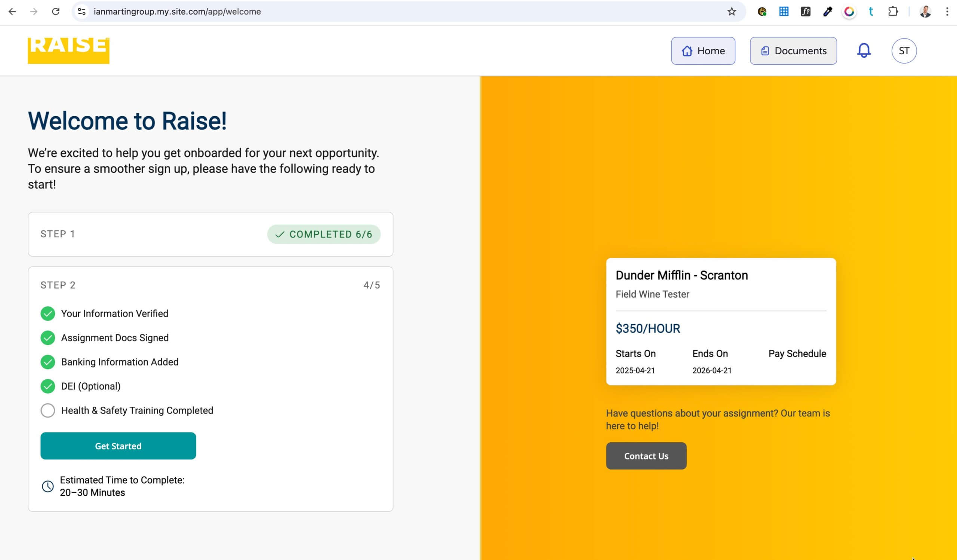Screen dimensions: 957x560
Task: Click the RAISE logo
Action: (x=68, y=50)
